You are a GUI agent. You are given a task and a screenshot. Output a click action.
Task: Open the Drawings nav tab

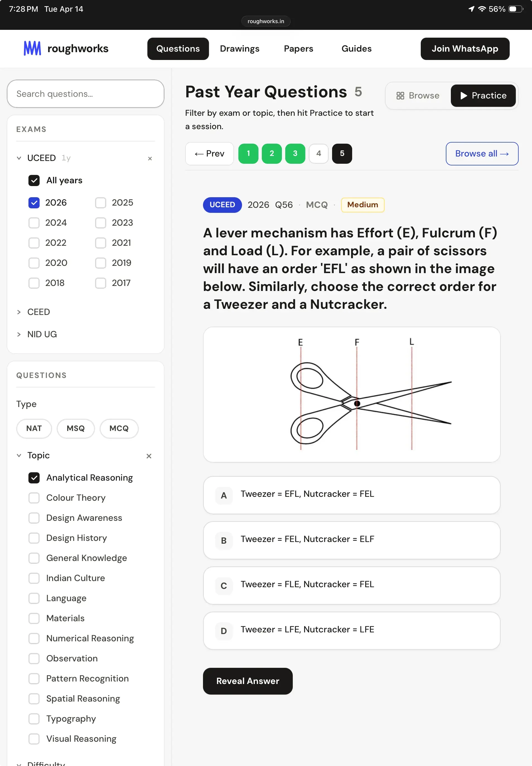pyautogui.click(x=239, y=49)
